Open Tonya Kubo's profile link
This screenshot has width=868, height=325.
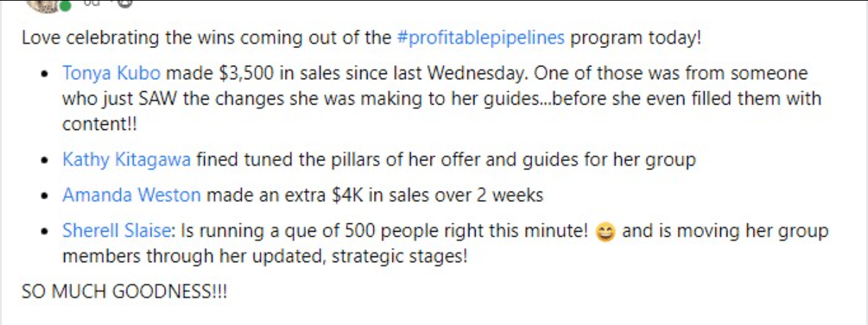pos(111,73)
